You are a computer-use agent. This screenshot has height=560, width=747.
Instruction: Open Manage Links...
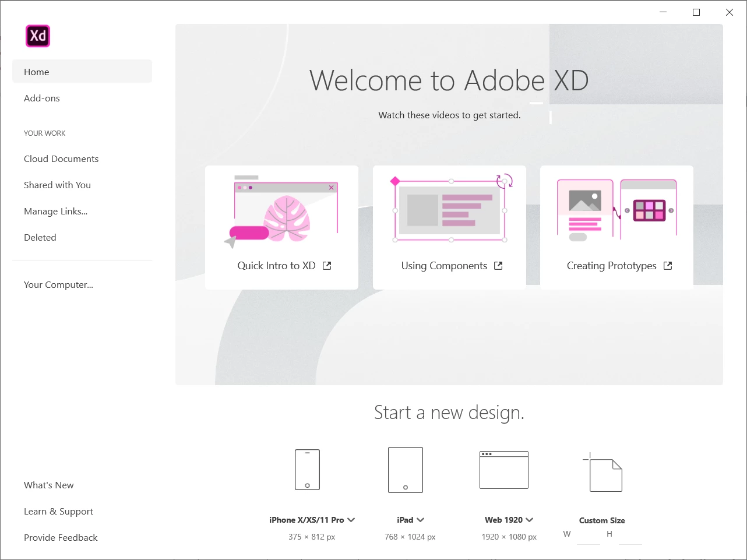(55, 211)
